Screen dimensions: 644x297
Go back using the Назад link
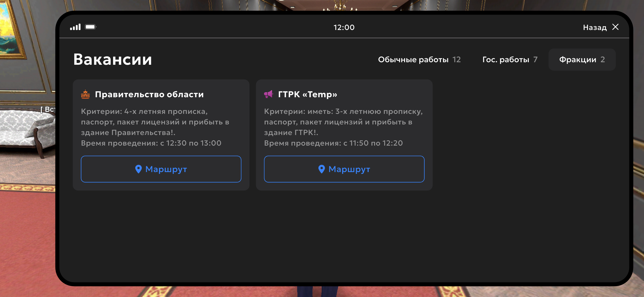595,27
